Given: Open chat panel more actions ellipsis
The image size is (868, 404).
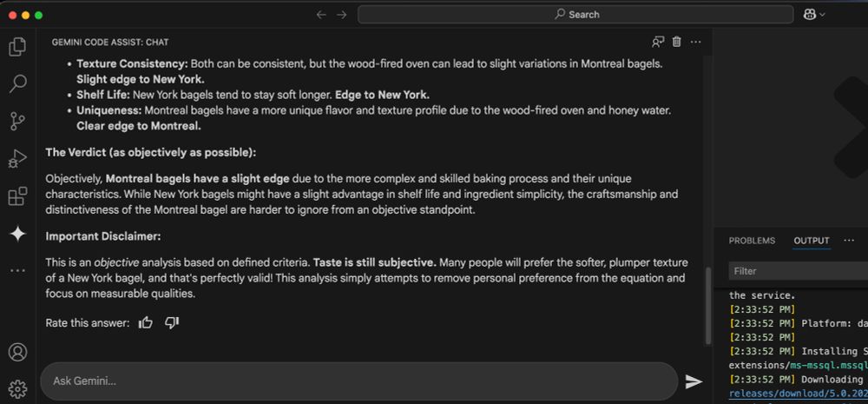Looking at the screenshot, I should click(x=696, y=42).
